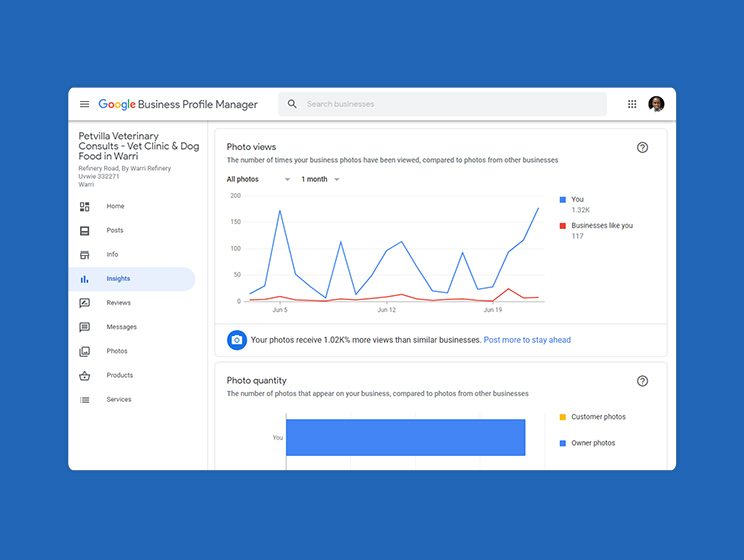The image size is (744, 560).
Task: Click the blue You quantity bar
Action: (406, 438)
